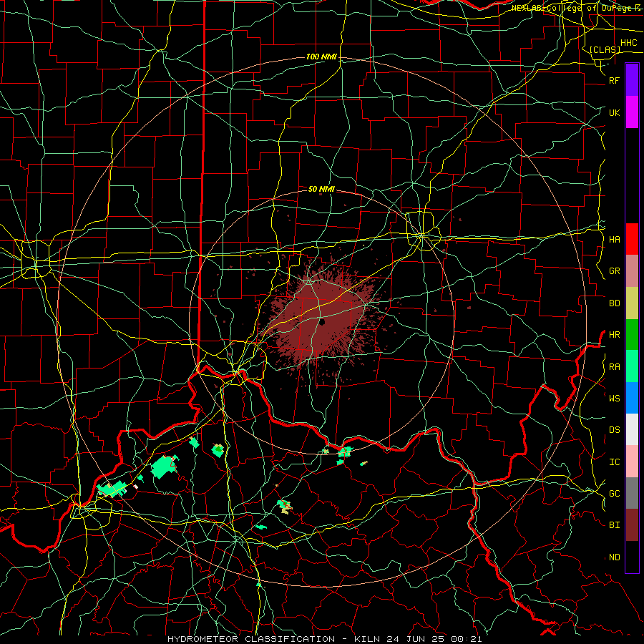The image size is (644, 644).
Task: Pick the mint green RA legend swatch
Action: tap(632, 366)
